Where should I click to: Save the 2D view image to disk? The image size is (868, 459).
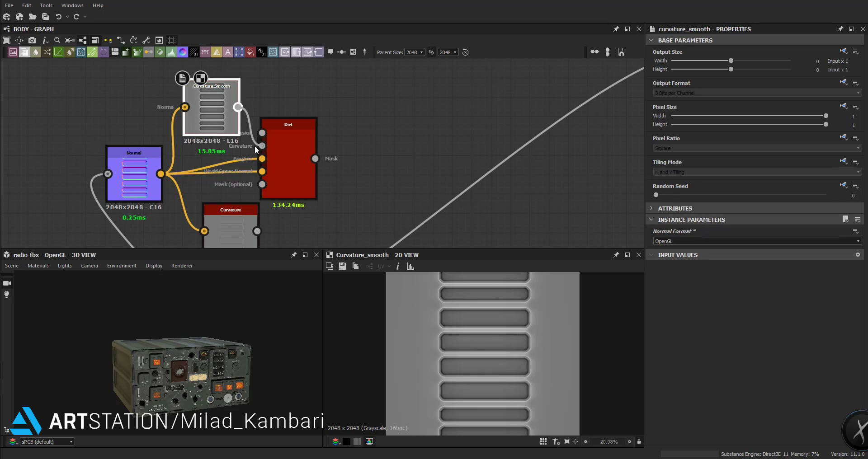[x=343, y=266]
